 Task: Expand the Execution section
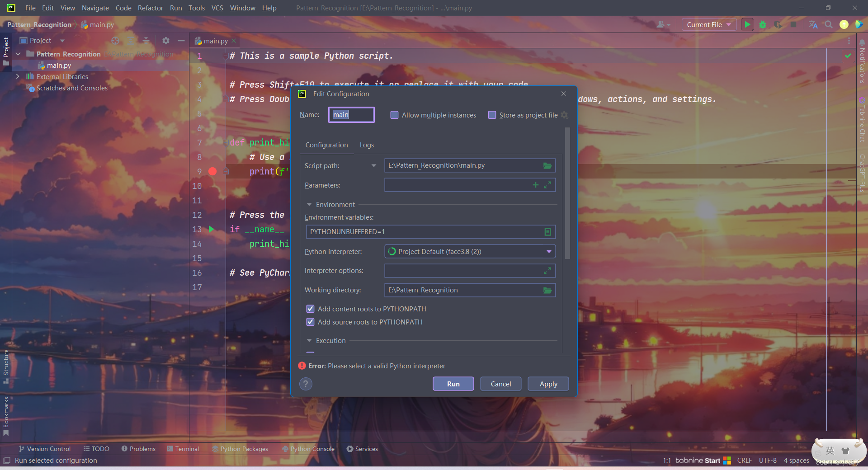[x=309, y=340]
